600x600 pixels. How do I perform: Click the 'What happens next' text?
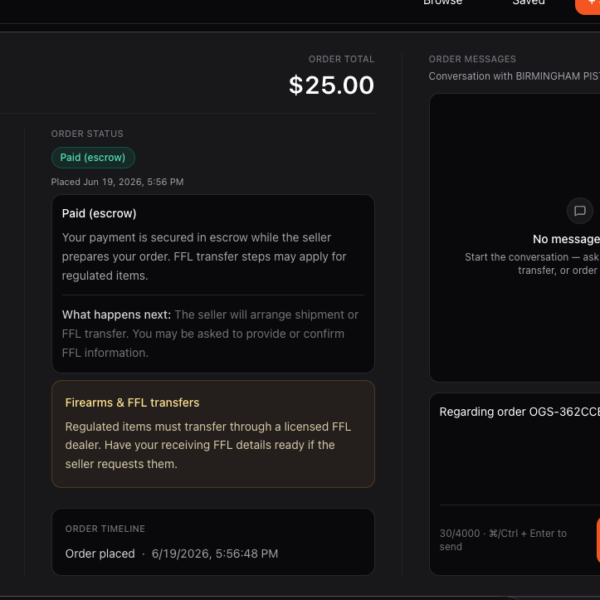[116, 315]
